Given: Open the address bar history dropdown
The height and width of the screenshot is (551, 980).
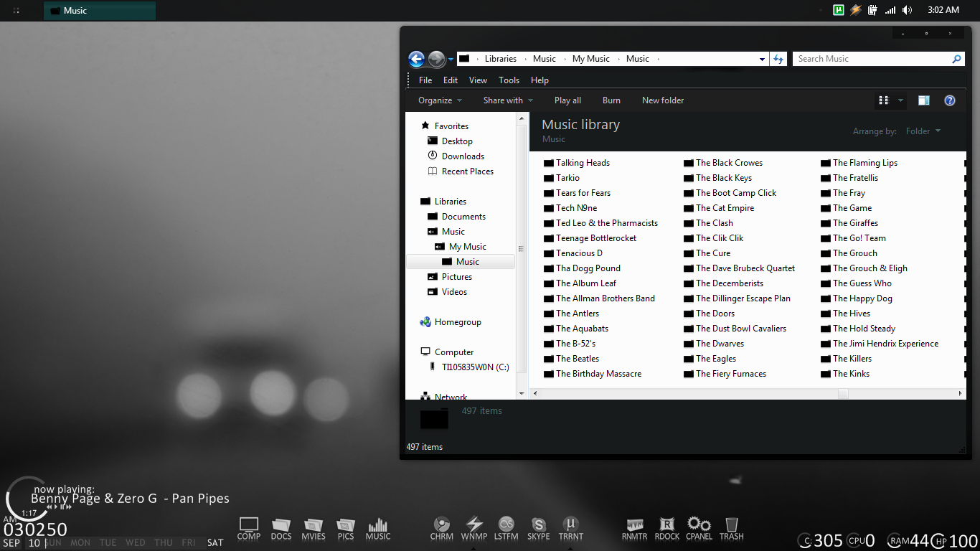Looking at the screenshot, I should [762, 59].
